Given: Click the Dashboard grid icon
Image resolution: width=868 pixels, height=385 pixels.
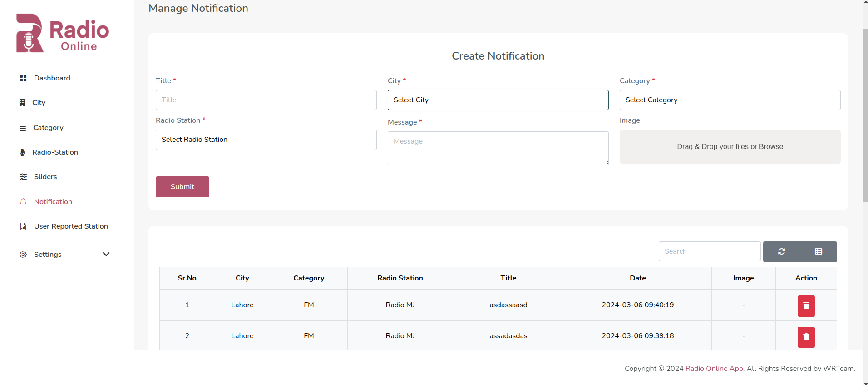Looking at the screenshot, I should tap(23, 78).
